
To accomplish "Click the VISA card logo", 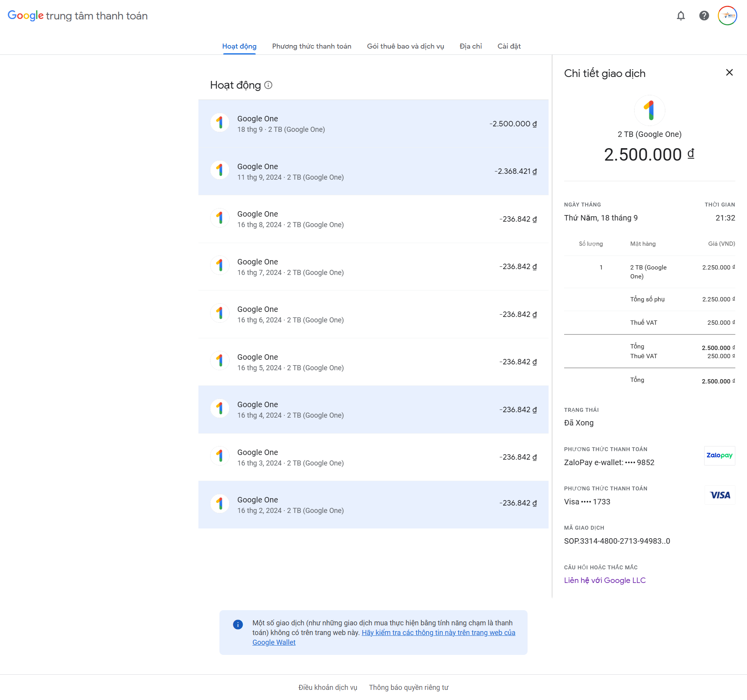I will 719,495.
